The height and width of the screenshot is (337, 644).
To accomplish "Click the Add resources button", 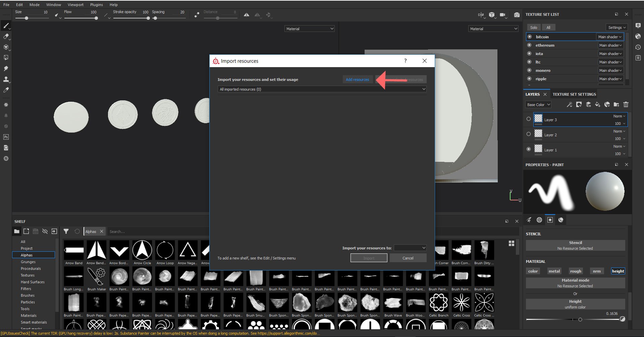I will (357, 80).
